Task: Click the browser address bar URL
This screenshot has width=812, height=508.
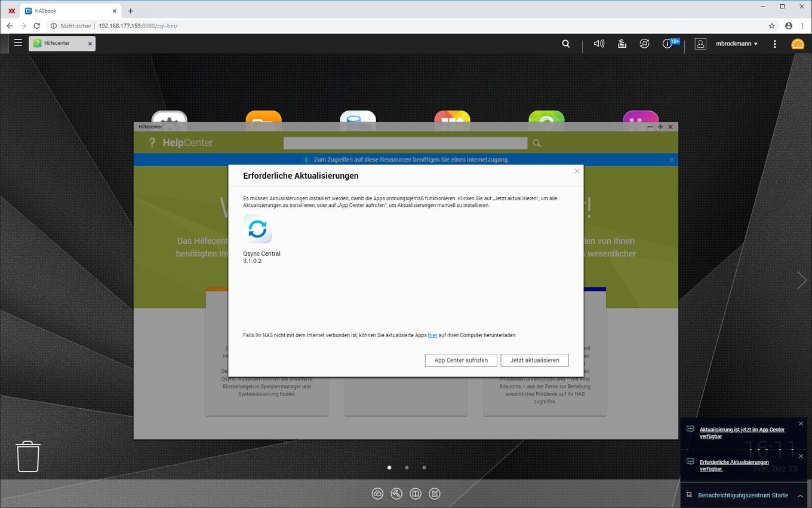Action: pyautogui.click(x=138, y=26)
